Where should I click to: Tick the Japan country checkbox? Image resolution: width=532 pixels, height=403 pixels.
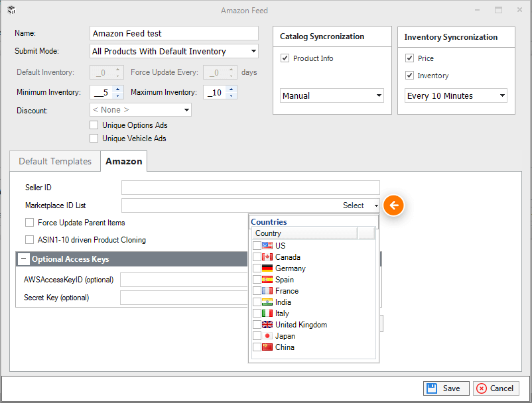pyautogui.click(x=257, y=336)
